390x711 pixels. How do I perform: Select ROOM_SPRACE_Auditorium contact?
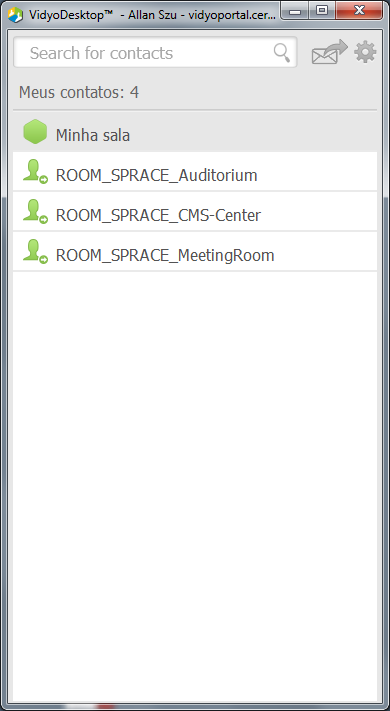(195, 171)
